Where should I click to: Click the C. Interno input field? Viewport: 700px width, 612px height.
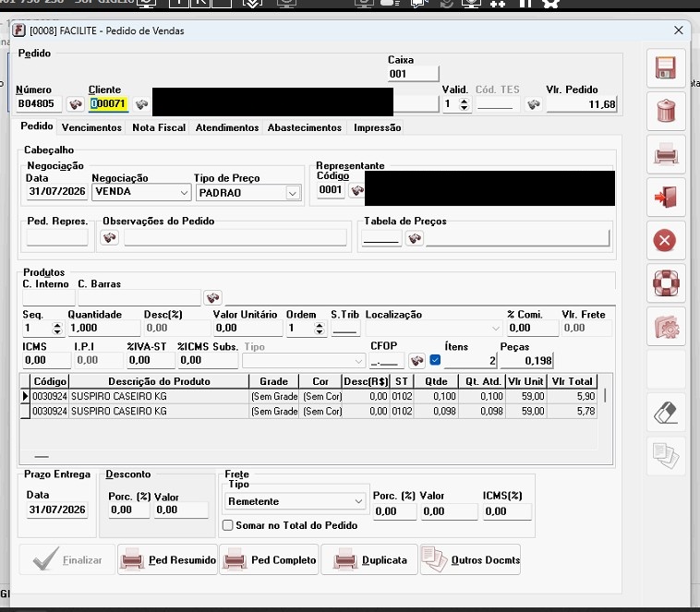click(49, 297)
